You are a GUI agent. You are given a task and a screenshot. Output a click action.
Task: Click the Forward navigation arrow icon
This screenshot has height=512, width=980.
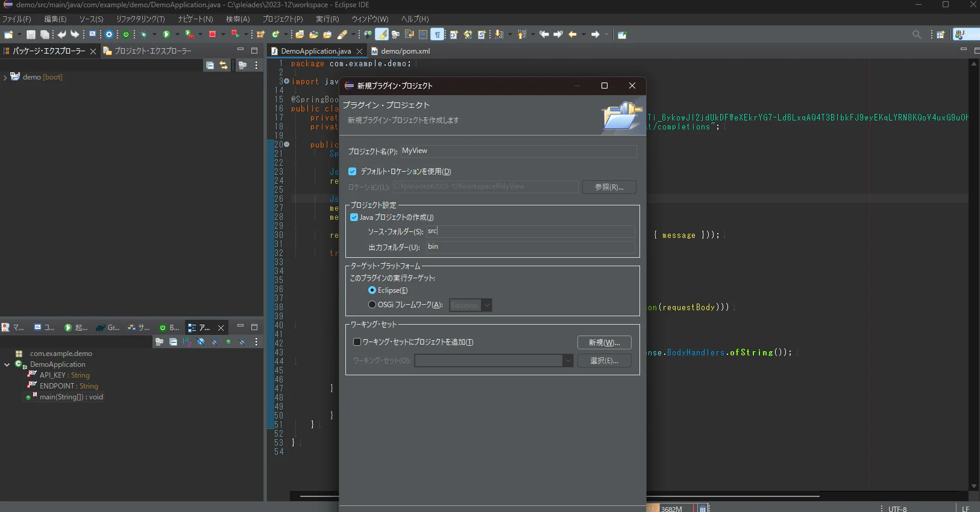coord(595,34)
